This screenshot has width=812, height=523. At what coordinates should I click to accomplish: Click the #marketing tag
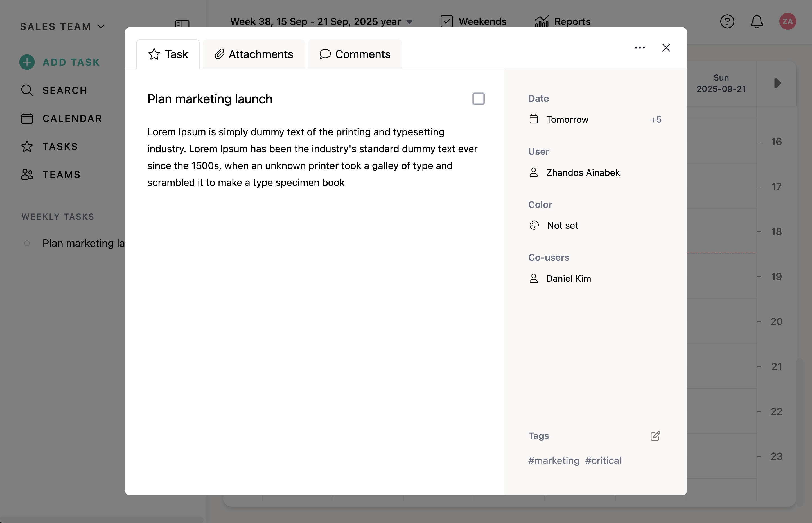tap(553, 461)
